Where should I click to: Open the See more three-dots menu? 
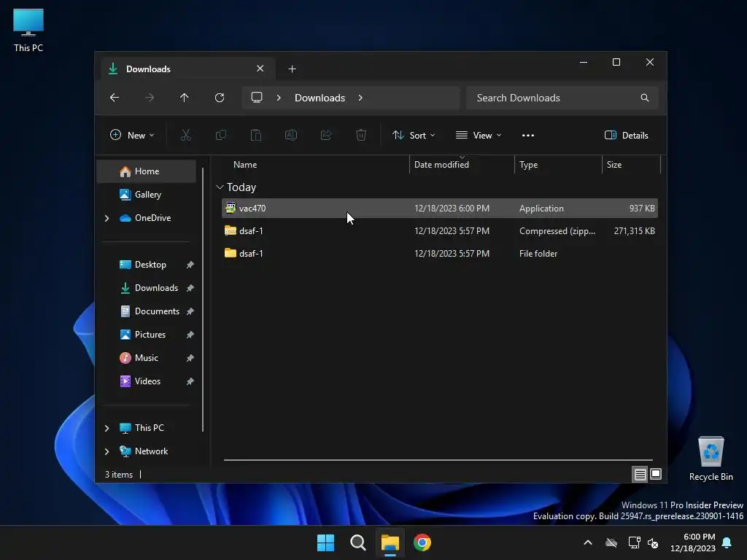[x=528, y=135]
